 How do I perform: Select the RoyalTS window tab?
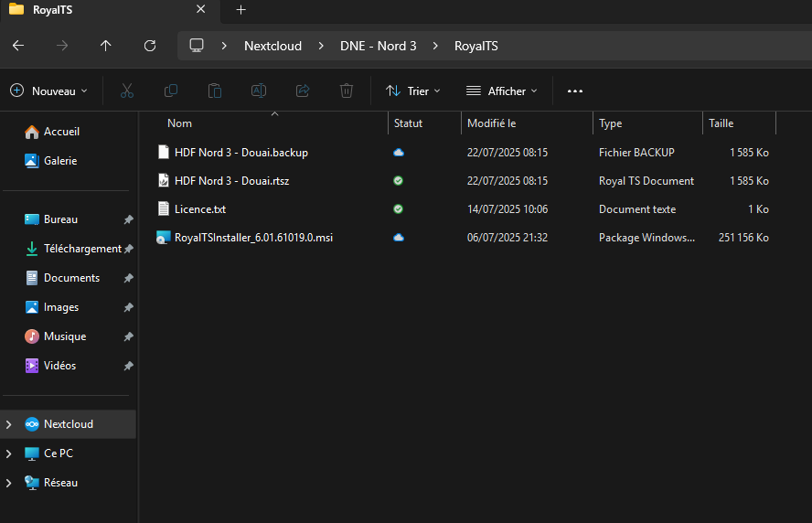pos(110,10)
